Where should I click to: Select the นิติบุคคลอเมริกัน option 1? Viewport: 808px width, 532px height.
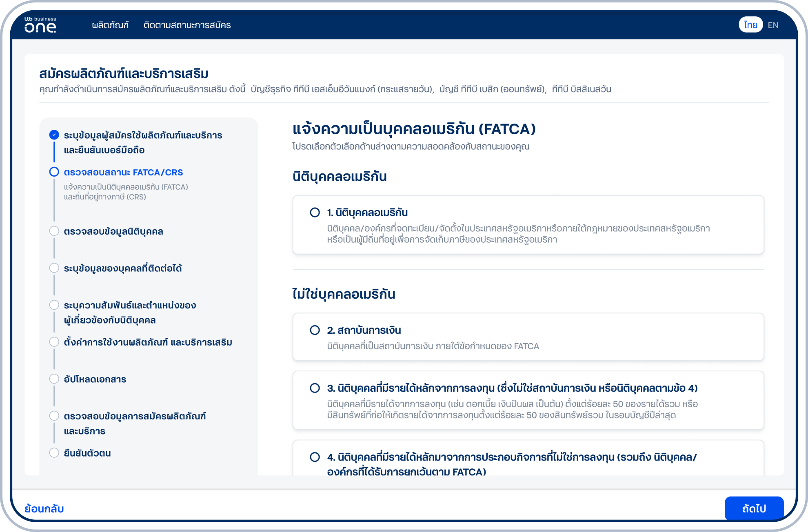tap(314, 212)
